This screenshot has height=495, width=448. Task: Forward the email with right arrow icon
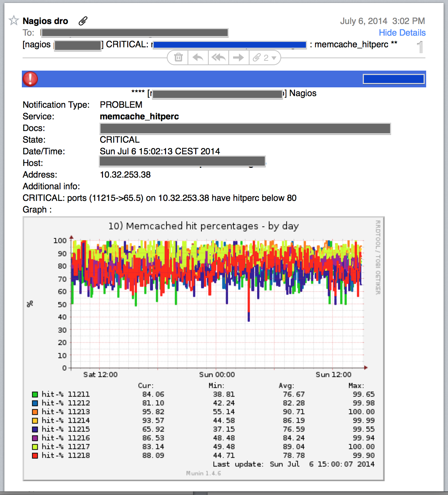point(239,58)
